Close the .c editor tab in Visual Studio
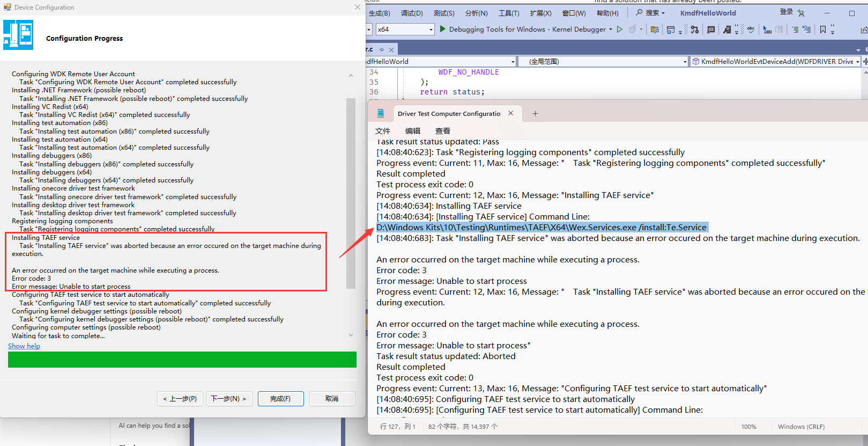The width and height of the screenshot is (868, 446). pyautogui.click(x=391, y=49)
